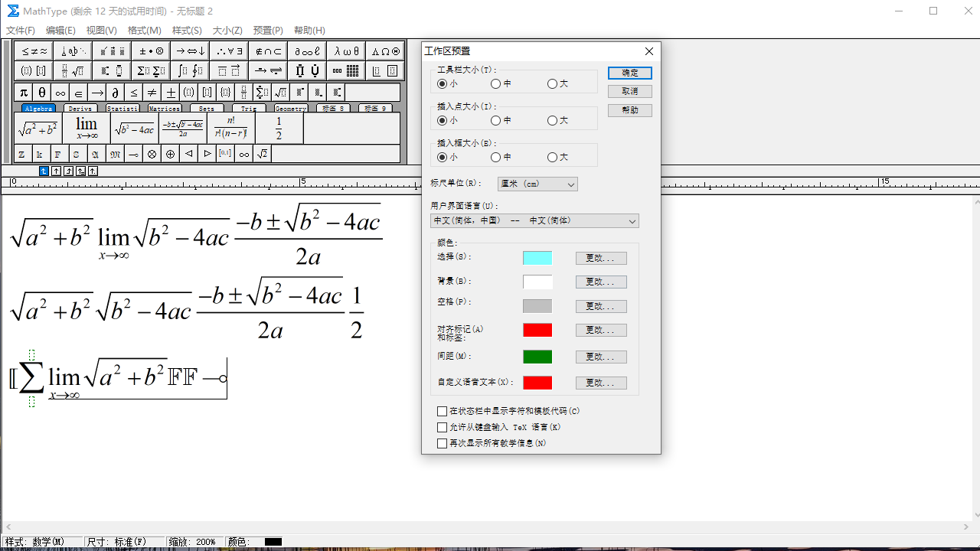Open the integral templates palette
Screen dimensions: 980x551
point(190,71)
